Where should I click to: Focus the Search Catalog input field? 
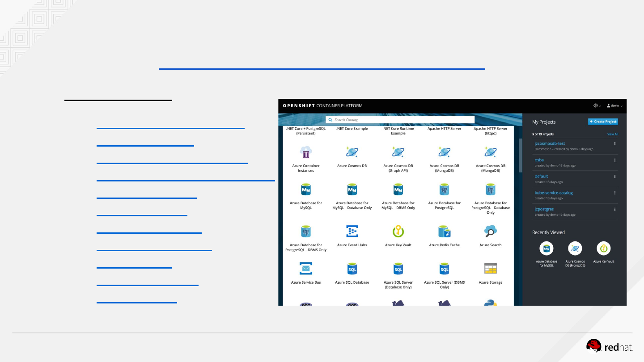(400, 120)
